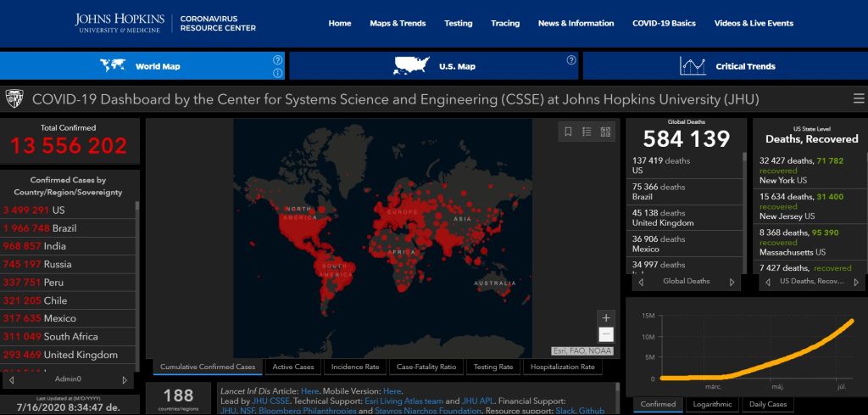
Task: Open Lancet article Here link
Action: [x=310, y=392]
